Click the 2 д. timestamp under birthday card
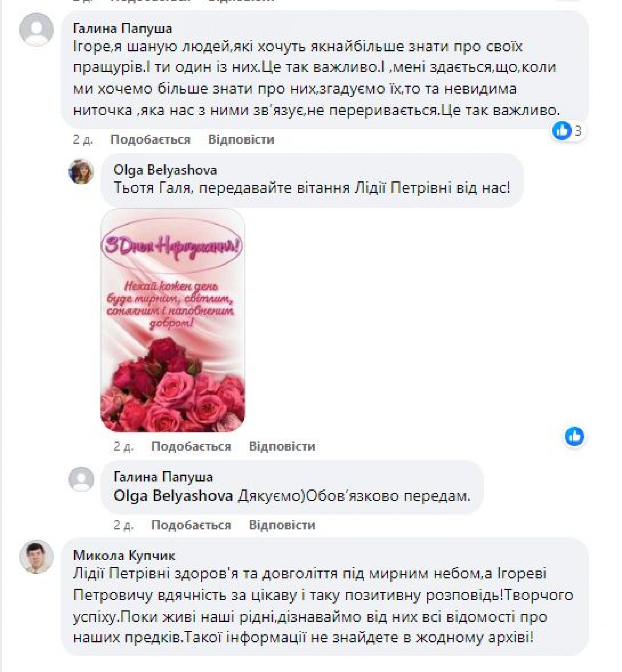 [123, 446]
